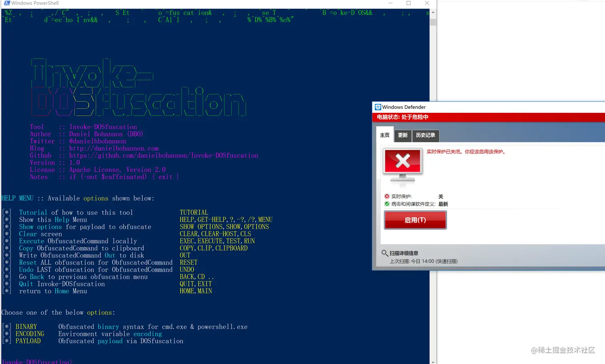Click the SHOW OPTIONS,SHOW,OPTIONS text
605x364 pixels.
(224, 227)
